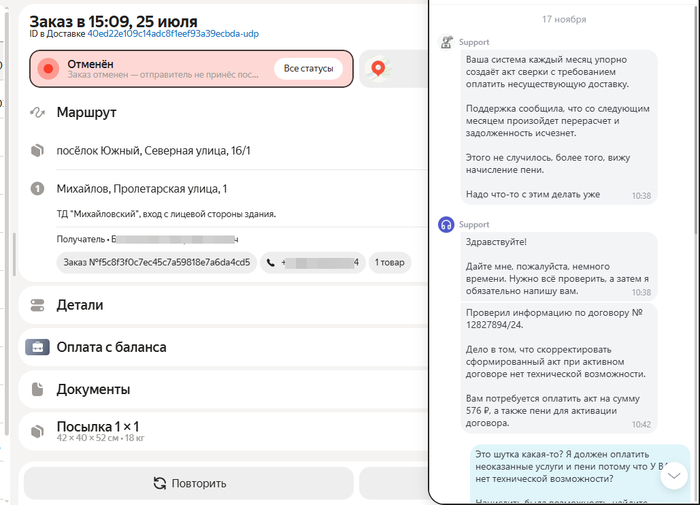The image size is (700, 505).
Task: Click the numbered point 1 marker for Михайлов
Action: pyautogui.click(x=38, y=188)
